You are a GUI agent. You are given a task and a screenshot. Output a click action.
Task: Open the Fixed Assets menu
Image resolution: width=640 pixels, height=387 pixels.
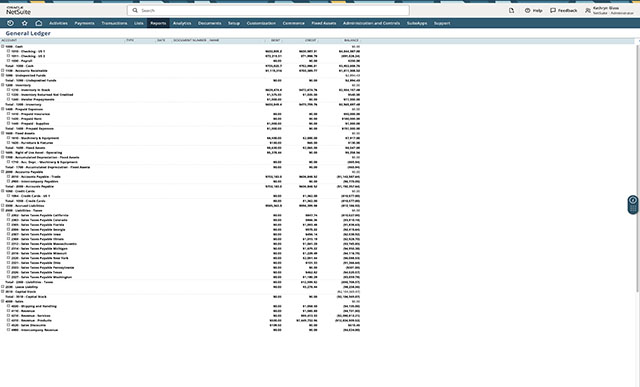point(324,23)
